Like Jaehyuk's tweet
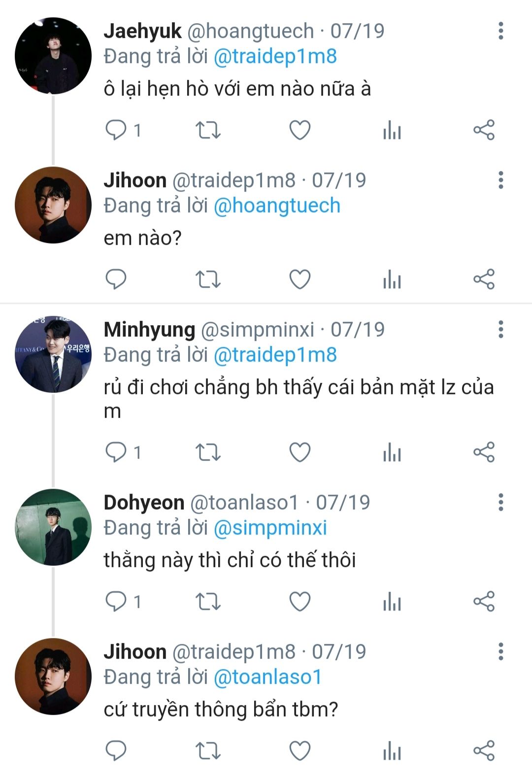 point(299,130)
